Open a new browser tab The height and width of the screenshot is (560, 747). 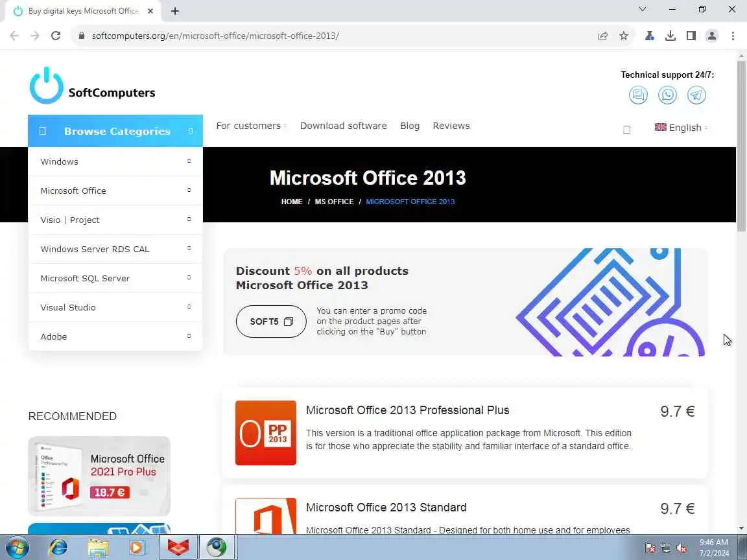tap(175, 11)
